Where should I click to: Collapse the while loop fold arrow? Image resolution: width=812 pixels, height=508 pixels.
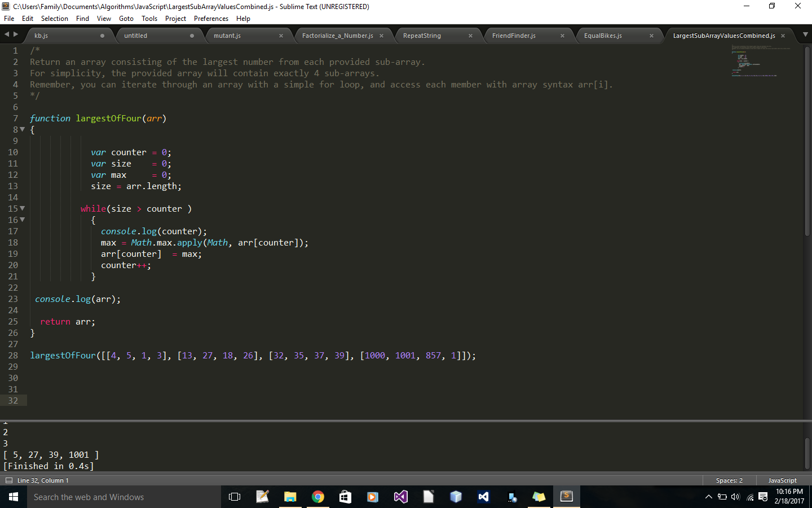[22, 208]
